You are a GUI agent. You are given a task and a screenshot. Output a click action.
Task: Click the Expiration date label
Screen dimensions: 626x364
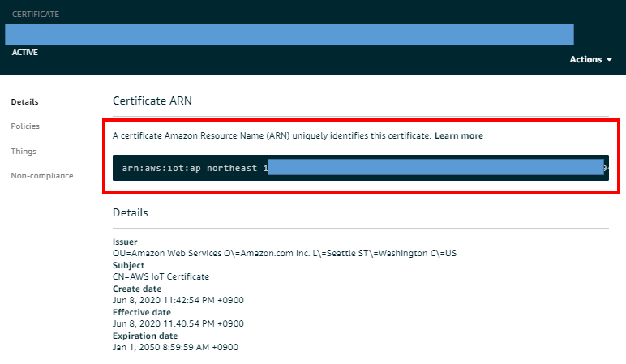pyautogui.click(x=145, y=336)
